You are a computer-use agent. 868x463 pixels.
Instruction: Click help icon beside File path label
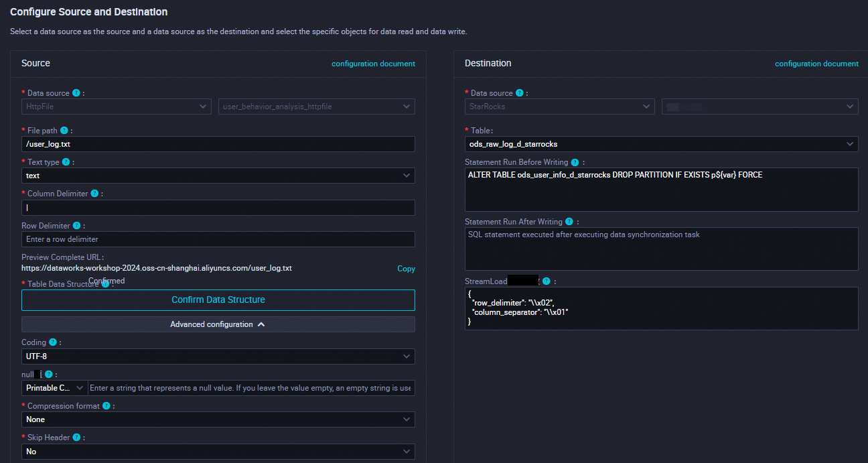coord(64,131)
